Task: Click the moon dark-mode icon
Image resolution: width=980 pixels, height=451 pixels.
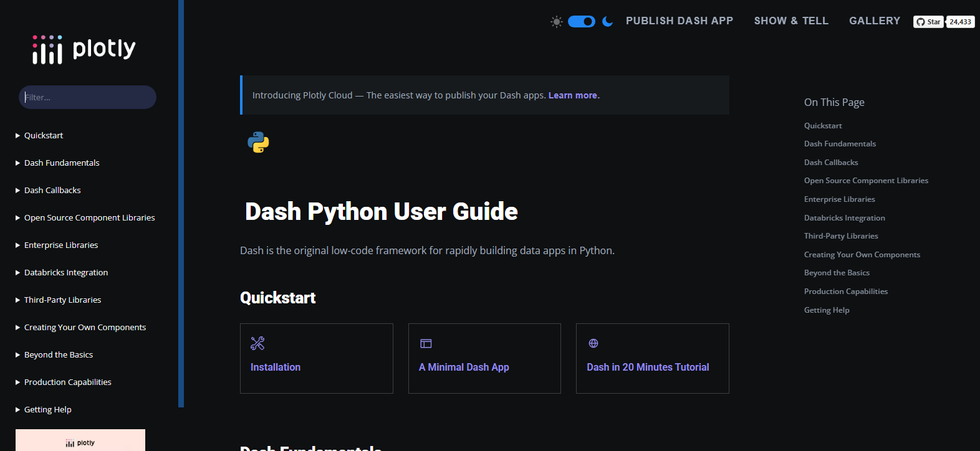Action: [x=607, y=22]
